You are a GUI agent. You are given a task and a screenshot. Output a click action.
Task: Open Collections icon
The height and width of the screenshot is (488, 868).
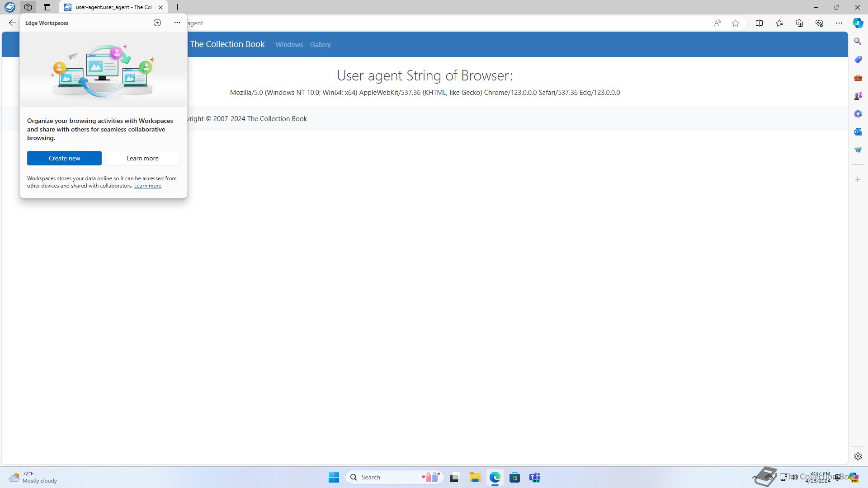click(x=799, y=23)
